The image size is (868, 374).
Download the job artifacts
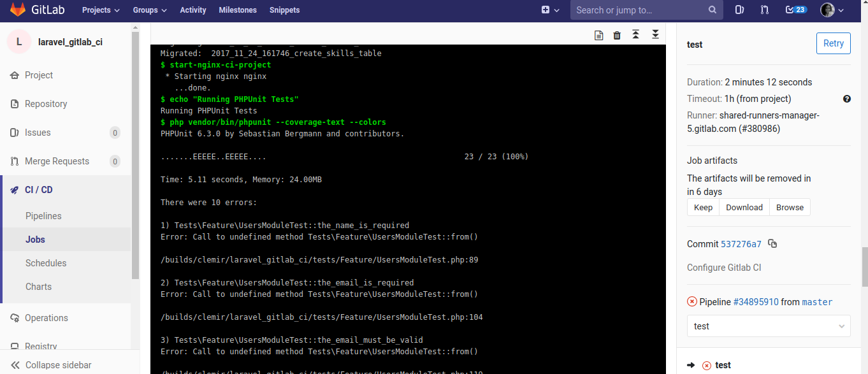744,207
